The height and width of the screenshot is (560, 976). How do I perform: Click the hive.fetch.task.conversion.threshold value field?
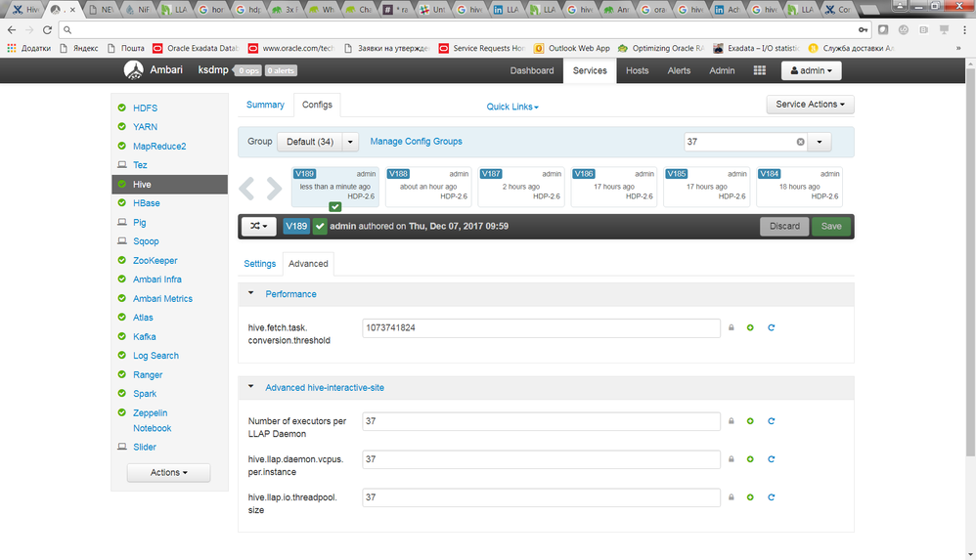coord(541,328)
